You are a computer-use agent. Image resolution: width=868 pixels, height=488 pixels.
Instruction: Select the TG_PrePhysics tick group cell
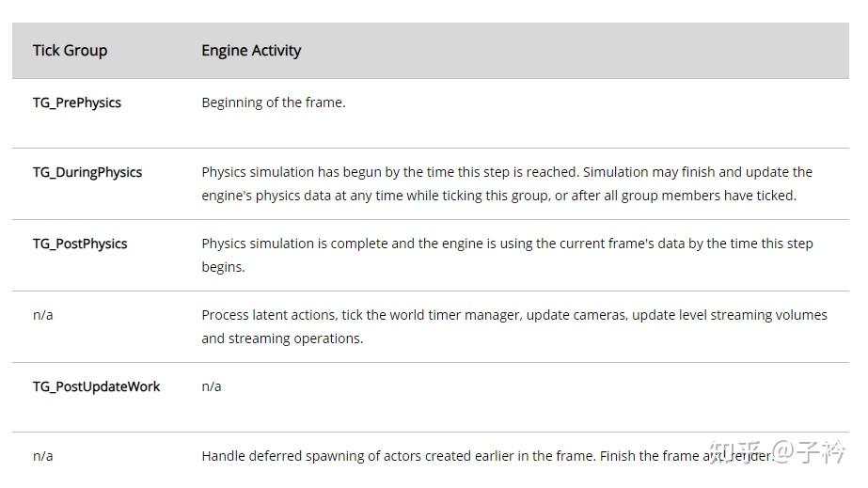click(77, 102)
